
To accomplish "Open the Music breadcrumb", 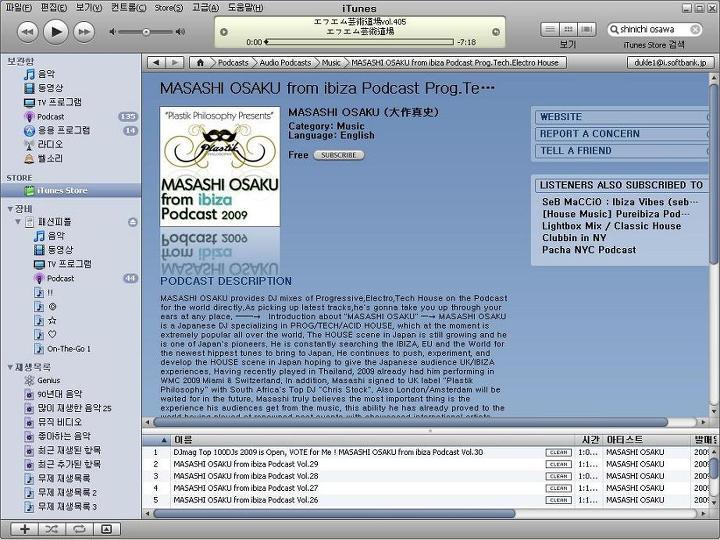I will (331, 62).
